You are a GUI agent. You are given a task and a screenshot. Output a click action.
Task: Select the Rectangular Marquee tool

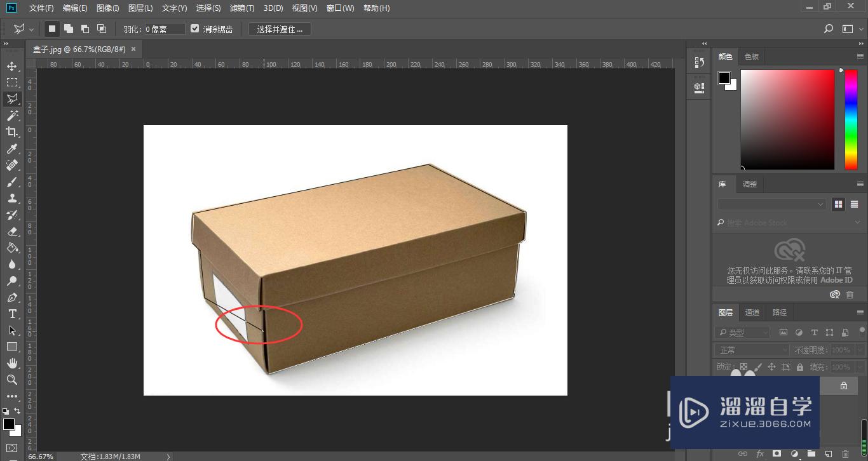[12, 83]
